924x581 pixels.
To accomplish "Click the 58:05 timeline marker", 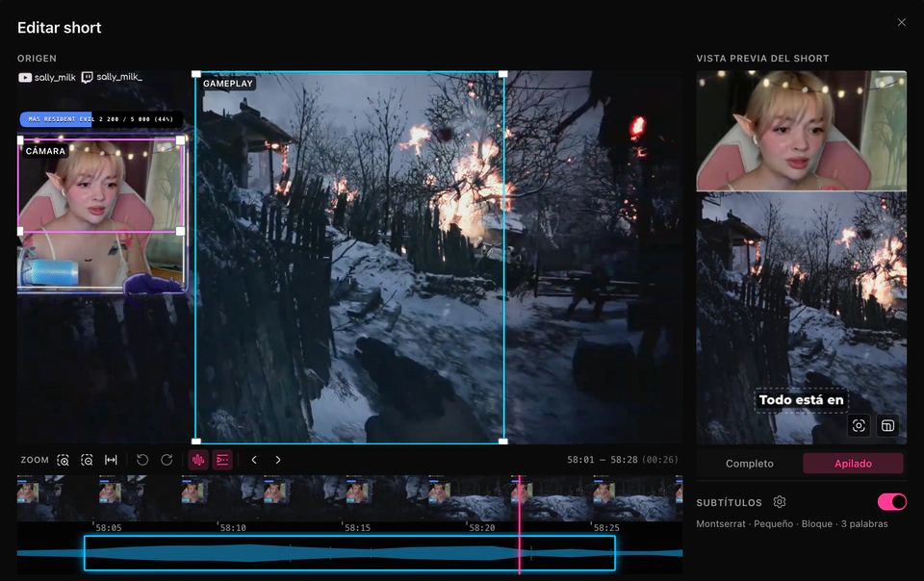I will coord(109,528).
